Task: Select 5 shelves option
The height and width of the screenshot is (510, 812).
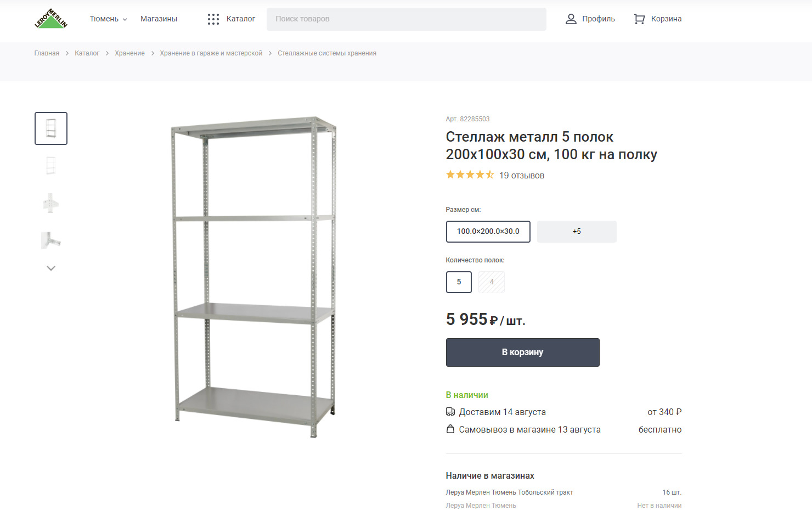Action: coord(459,282)
